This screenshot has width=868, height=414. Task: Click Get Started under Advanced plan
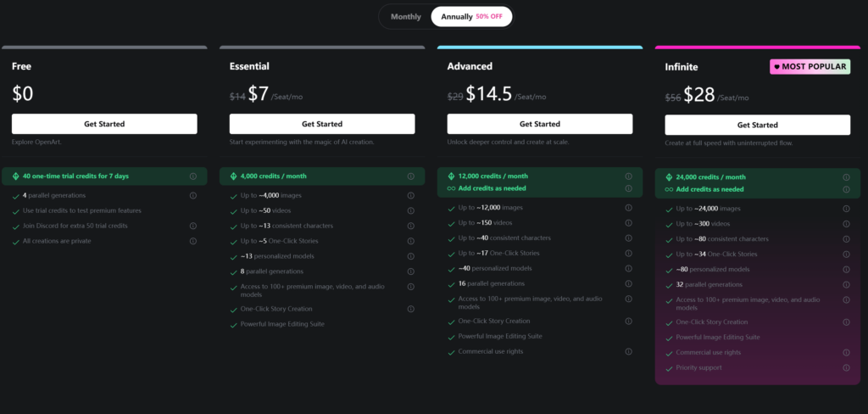point(540,124)
